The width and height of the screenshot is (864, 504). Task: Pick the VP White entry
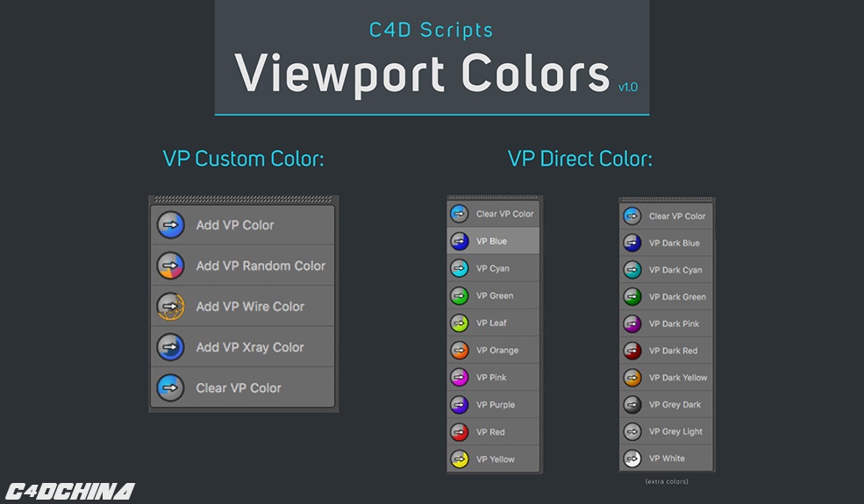pos(666,458)
